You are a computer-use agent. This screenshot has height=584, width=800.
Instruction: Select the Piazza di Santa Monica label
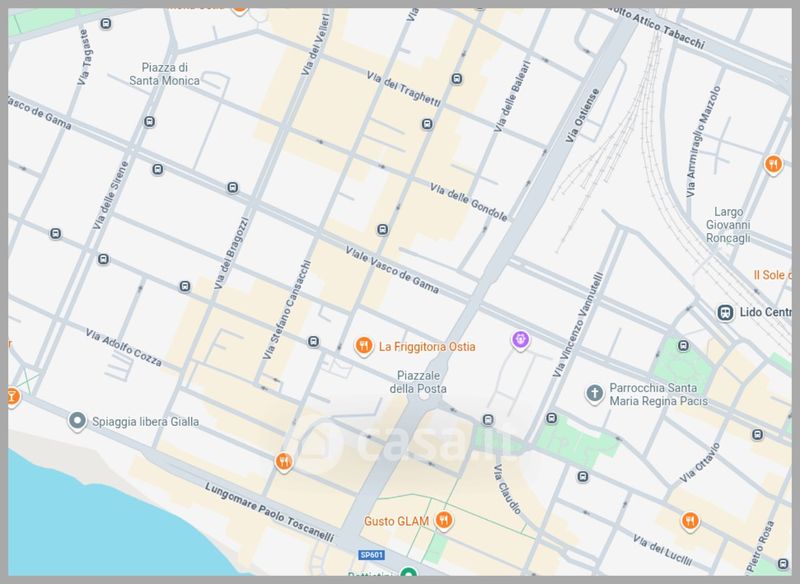point(170,74)
